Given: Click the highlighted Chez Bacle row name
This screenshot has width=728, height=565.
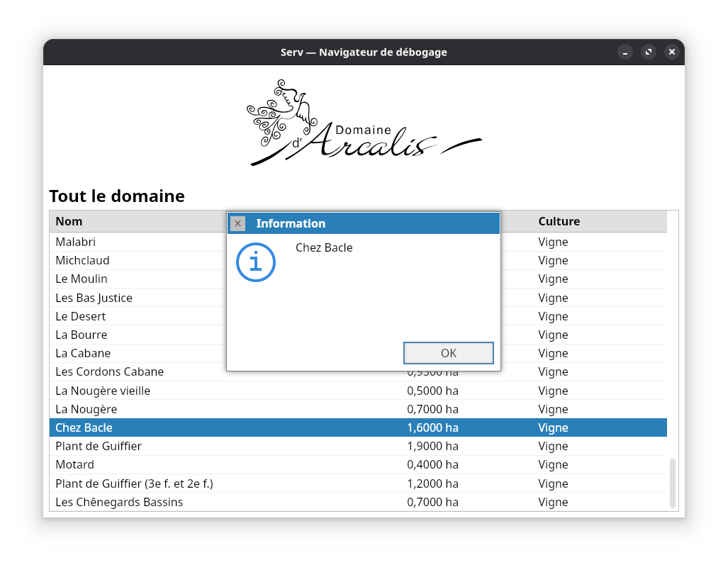Looking at the screenshot, I should [x=84, y=427].
